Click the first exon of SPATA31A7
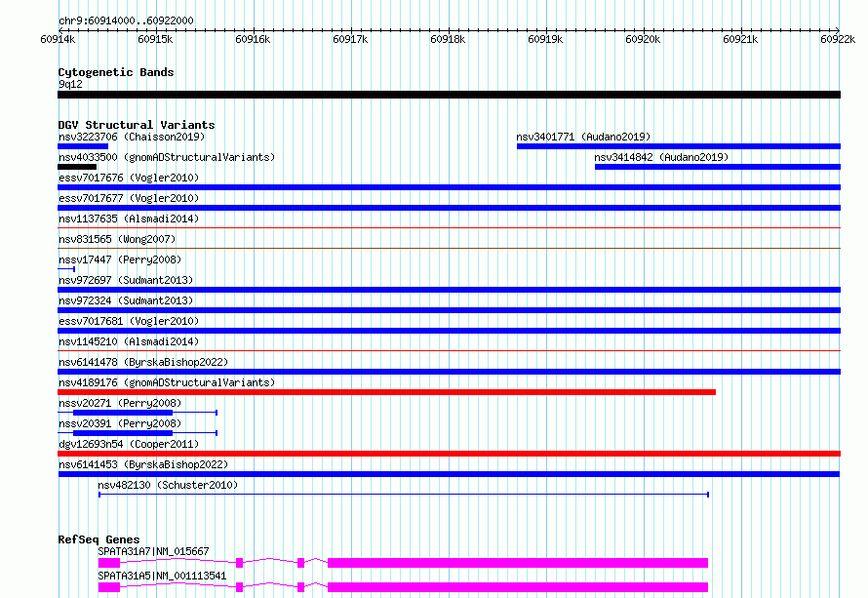The width and height of the screenshot is (868, 598). 109,563
